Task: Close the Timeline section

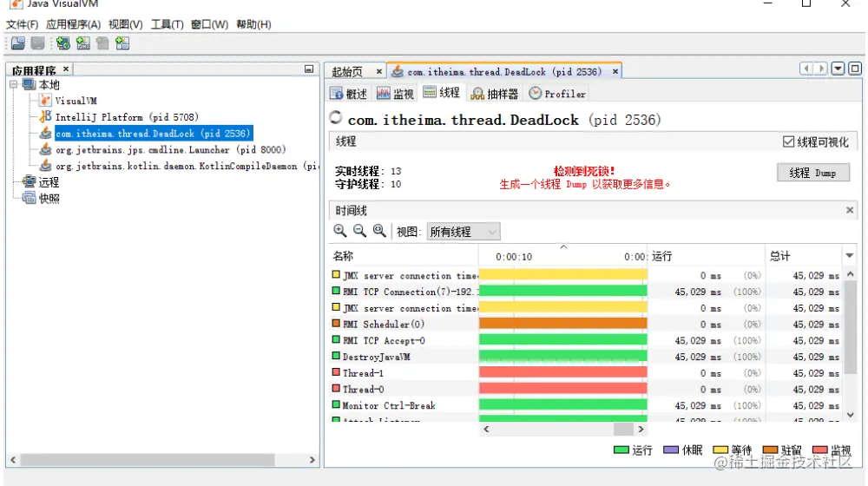Action: [x=850, y=210]
